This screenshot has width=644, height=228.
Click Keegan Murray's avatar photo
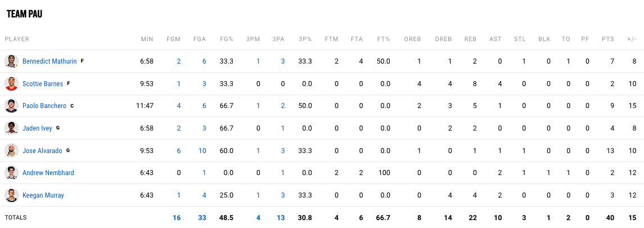11,195
